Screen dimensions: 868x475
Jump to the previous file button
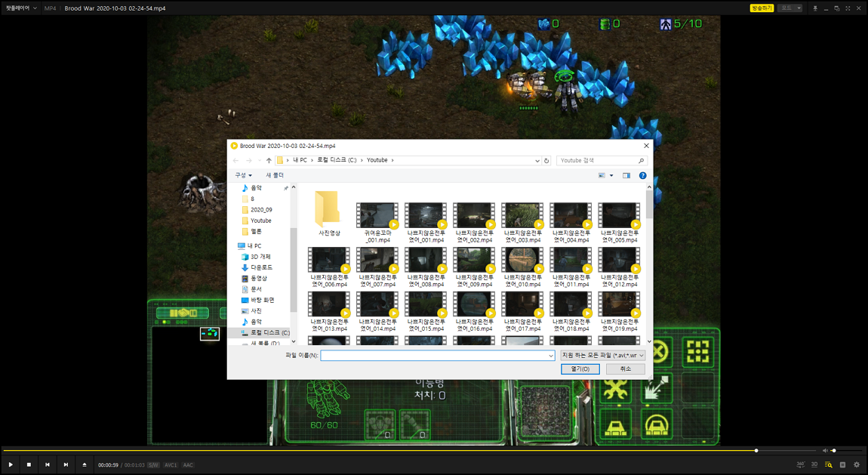(48, 464)
